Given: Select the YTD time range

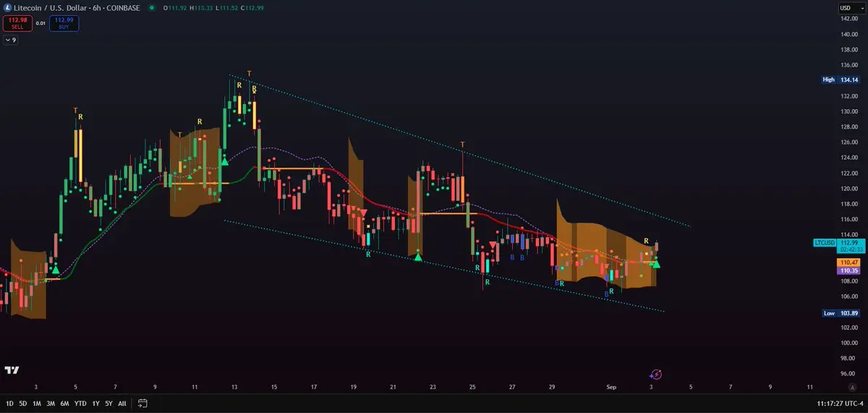Looking at the screenshot, I should point(80,403).
